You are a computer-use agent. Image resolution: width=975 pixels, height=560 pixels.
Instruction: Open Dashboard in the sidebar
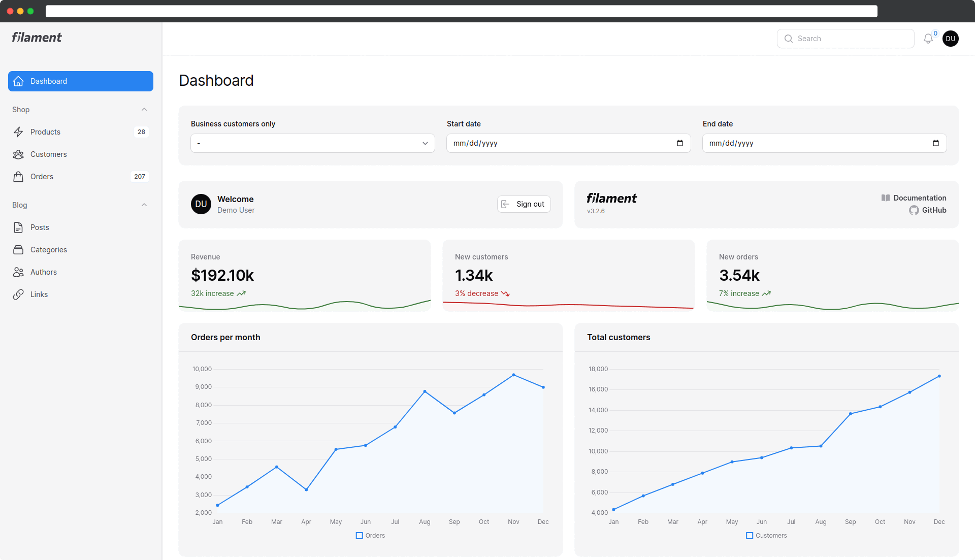[81, 81]
